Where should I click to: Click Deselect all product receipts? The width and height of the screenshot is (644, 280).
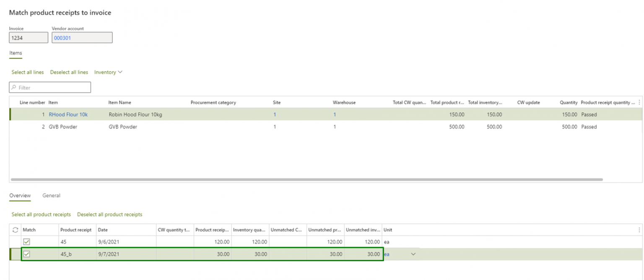[110, 215]
